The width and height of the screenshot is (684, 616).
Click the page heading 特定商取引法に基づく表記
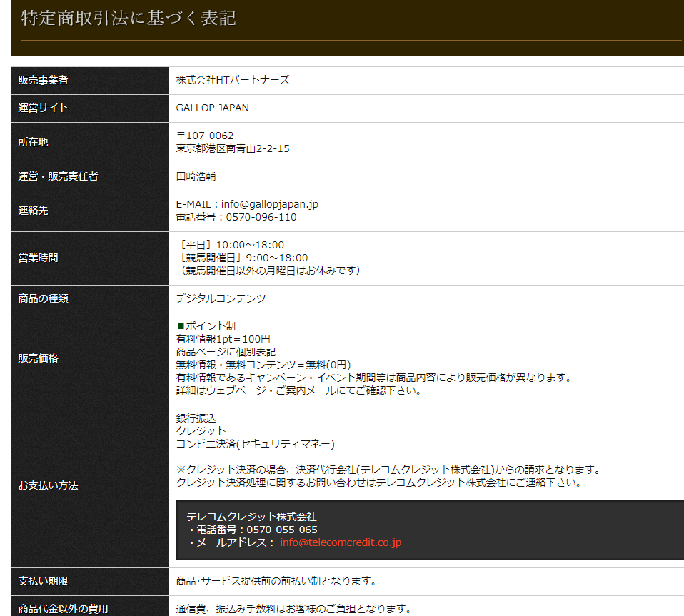[x=129, y=19]
